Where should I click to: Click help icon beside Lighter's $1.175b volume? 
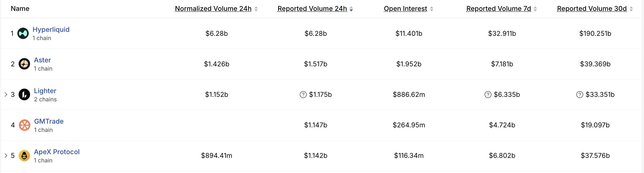pyautogui.click(x=303, y=95)
